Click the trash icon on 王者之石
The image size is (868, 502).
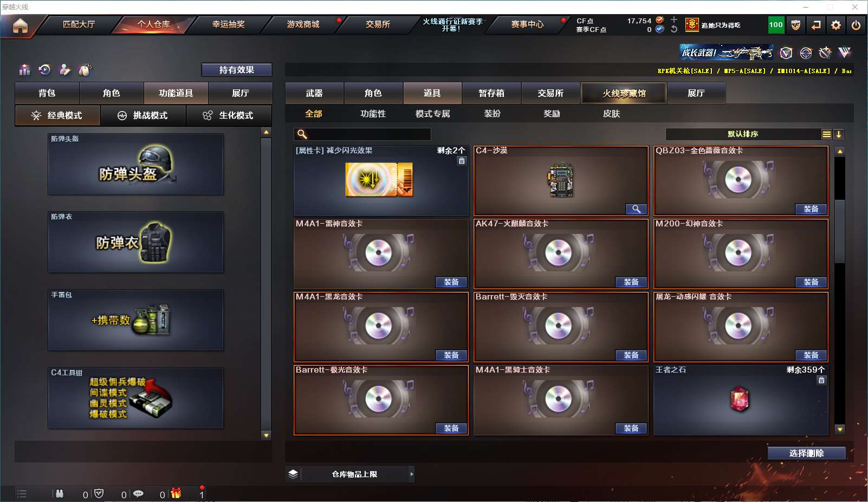click(821, 380)
